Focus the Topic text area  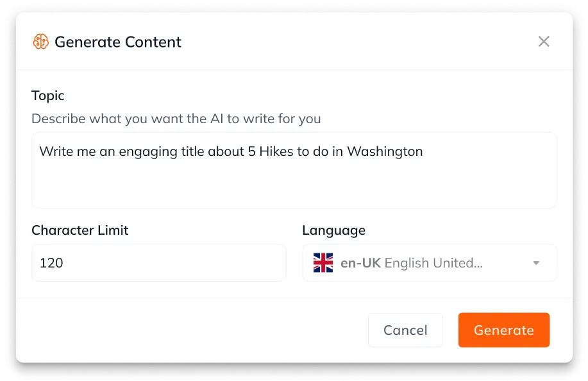[294, 170]
